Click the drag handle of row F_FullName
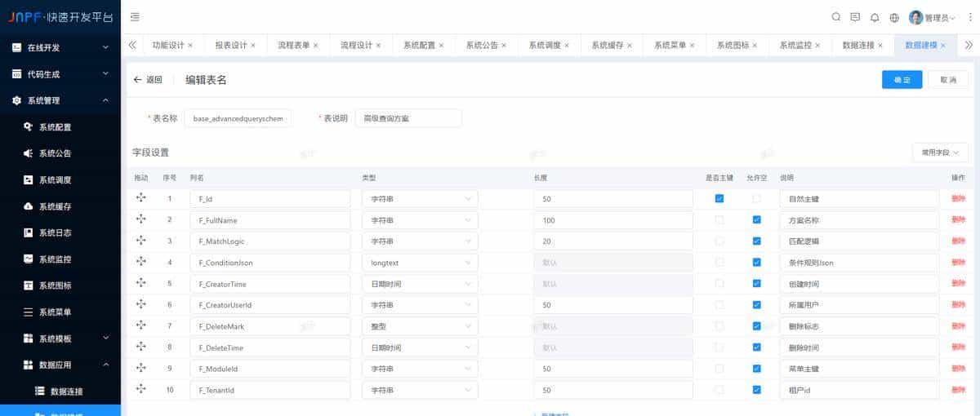The width and height of the screenshot is (980, 416). click(140, 219)
